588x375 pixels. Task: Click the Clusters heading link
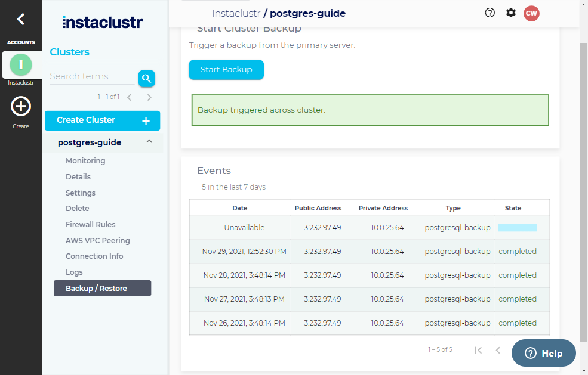coord(69,52)
